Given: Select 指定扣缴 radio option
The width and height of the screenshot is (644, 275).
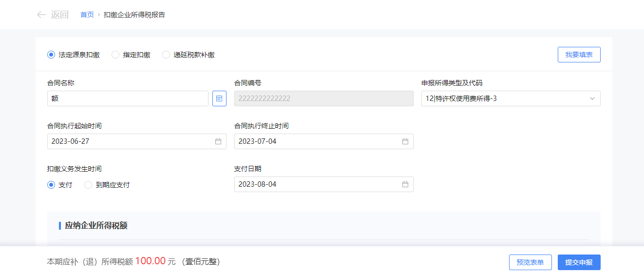Looking at the screenshot, I should (115, 55).
